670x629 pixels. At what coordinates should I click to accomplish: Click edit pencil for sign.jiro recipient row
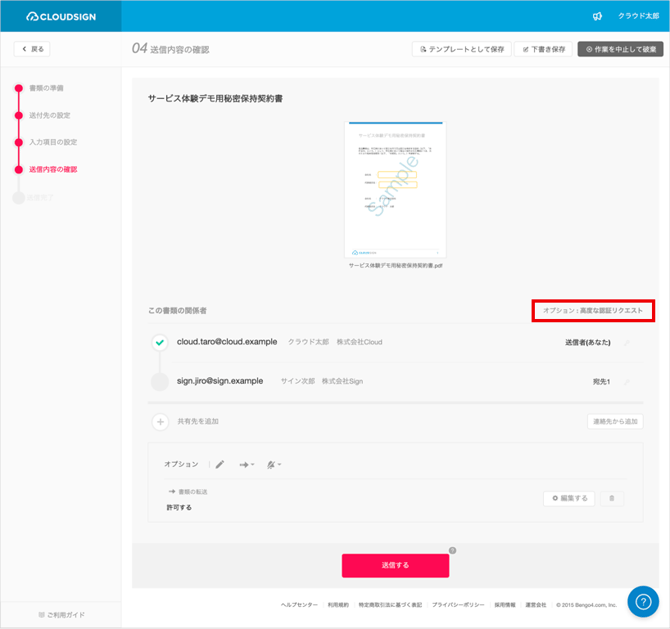coord(627,382)
